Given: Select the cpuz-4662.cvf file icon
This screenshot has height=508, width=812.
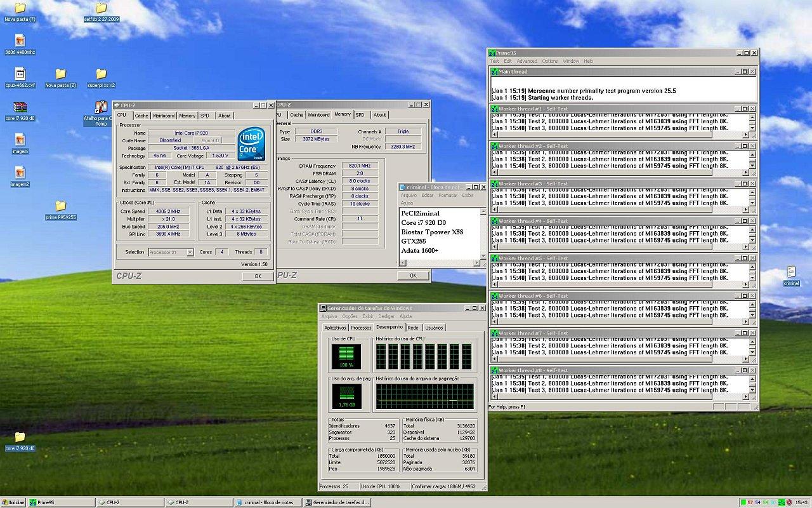Looking at the screenshot, I should click(x=20, y=74).
